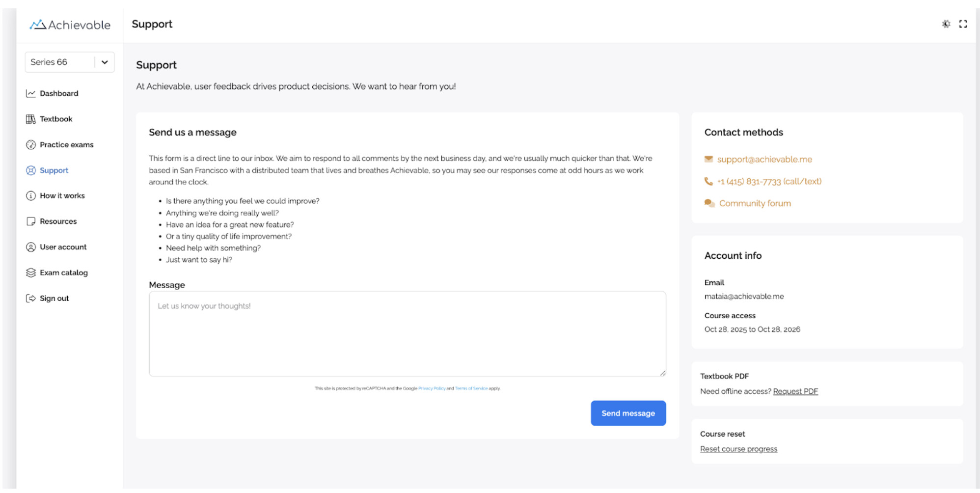Open Resources via its note icon
The width and height of the screenshot is (980, 493).
coord(31,221)
